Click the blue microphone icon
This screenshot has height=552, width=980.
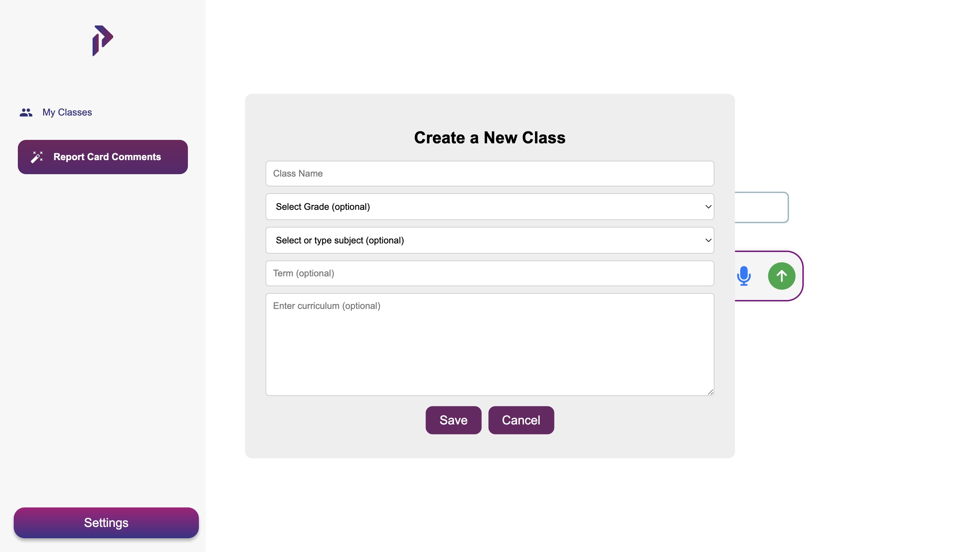743,276
